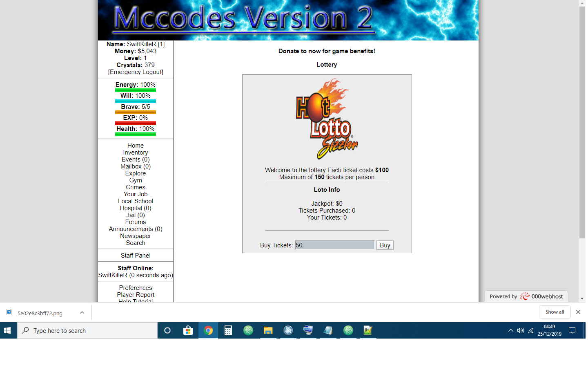This screenshot has height=368, width=588.
Task: Select Crimes from the side menu
Action: click(136, 187)
